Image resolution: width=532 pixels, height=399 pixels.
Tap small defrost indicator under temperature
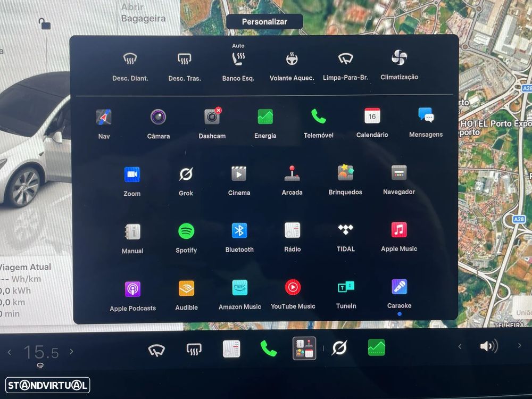[x=40, y=366]
